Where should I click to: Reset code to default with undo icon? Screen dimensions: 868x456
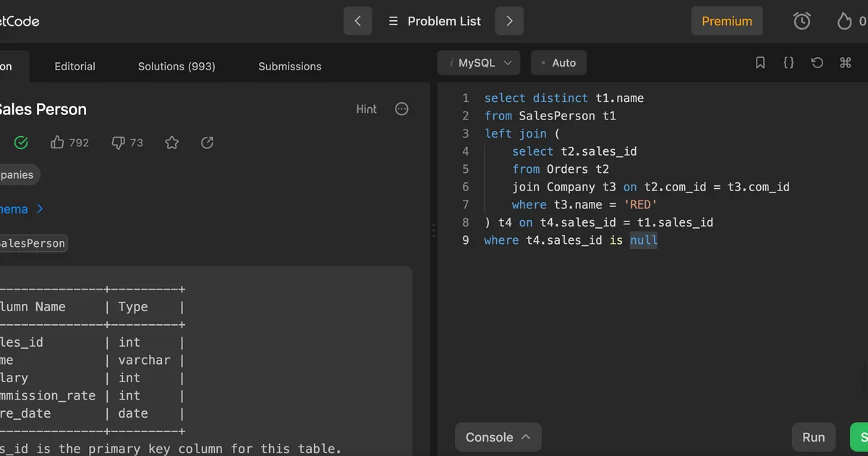click(x=817, y=63)
